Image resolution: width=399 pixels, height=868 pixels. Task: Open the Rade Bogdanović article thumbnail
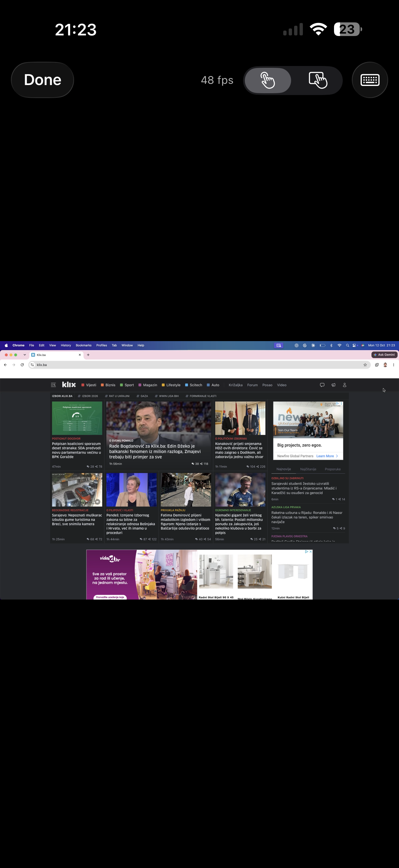(x=159, y=434)
